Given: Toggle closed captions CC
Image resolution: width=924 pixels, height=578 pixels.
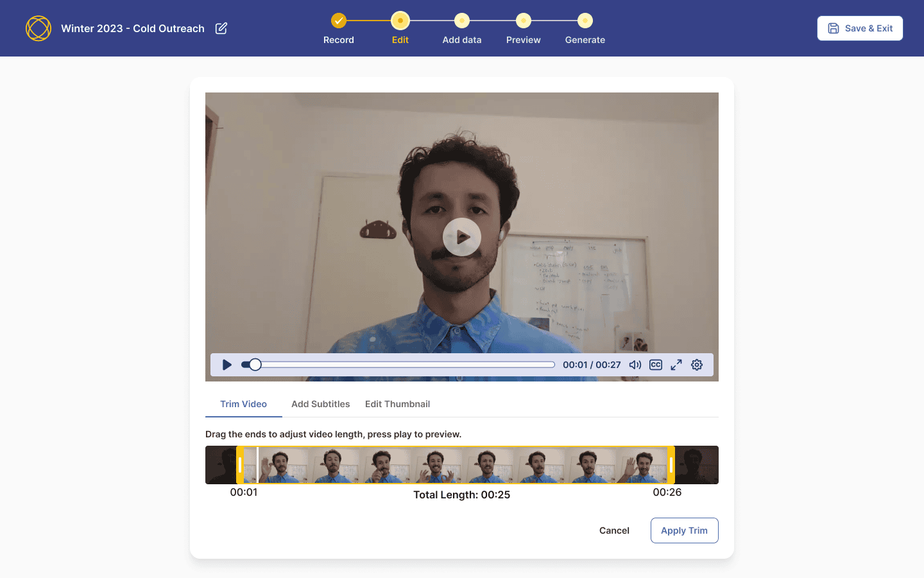Looking at the screenshot, I should pyautogui.click(x=656, y=365).
